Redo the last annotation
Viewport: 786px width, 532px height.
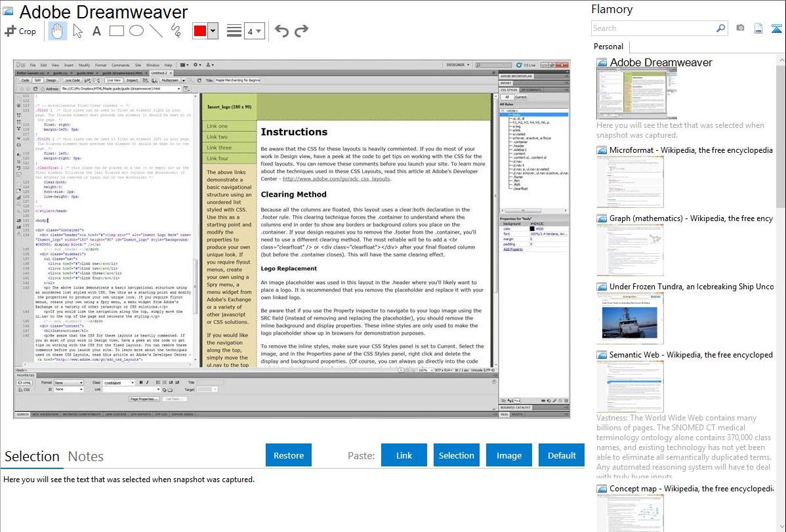301,31
